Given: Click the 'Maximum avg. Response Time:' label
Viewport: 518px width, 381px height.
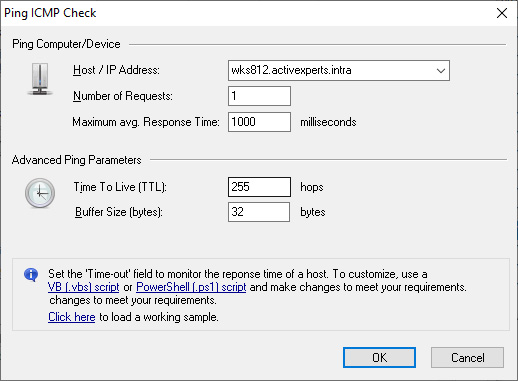Looking at the screenshot, I should point(146,122).
